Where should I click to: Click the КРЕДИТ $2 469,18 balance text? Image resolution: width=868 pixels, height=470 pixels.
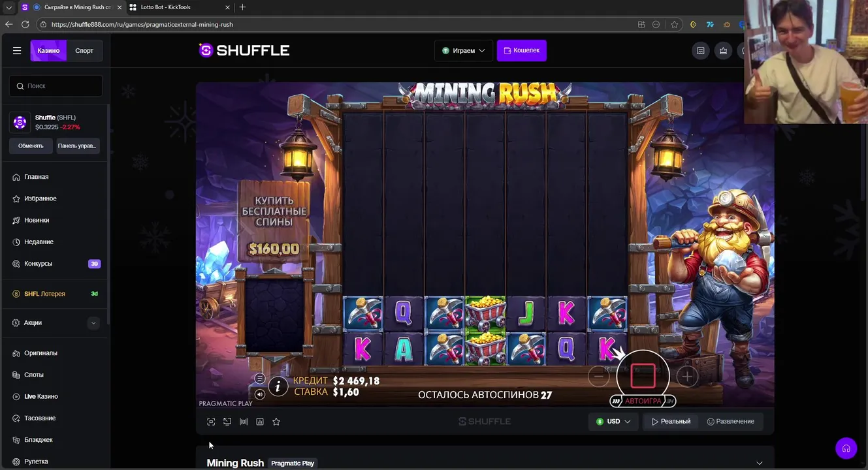336,381
